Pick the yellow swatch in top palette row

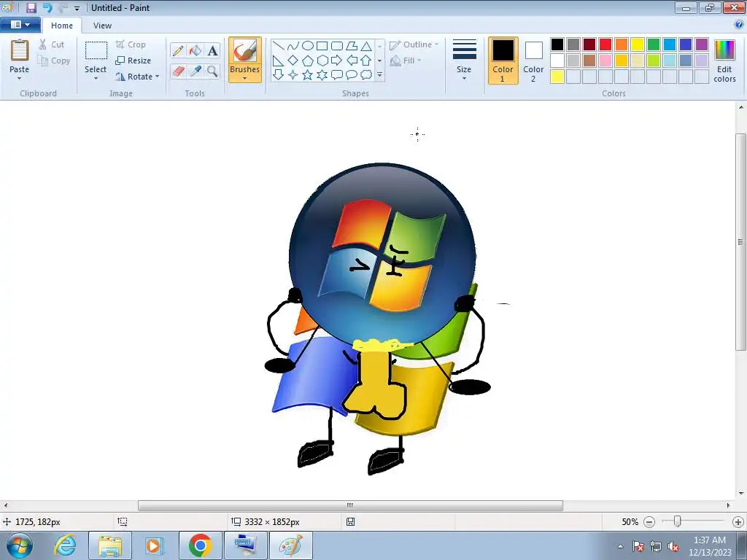[638, 44]
